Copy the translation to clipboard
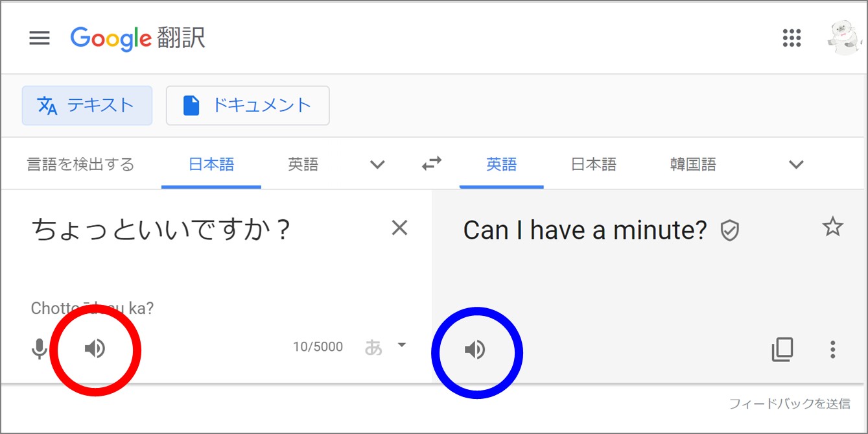 coord(782,350)
